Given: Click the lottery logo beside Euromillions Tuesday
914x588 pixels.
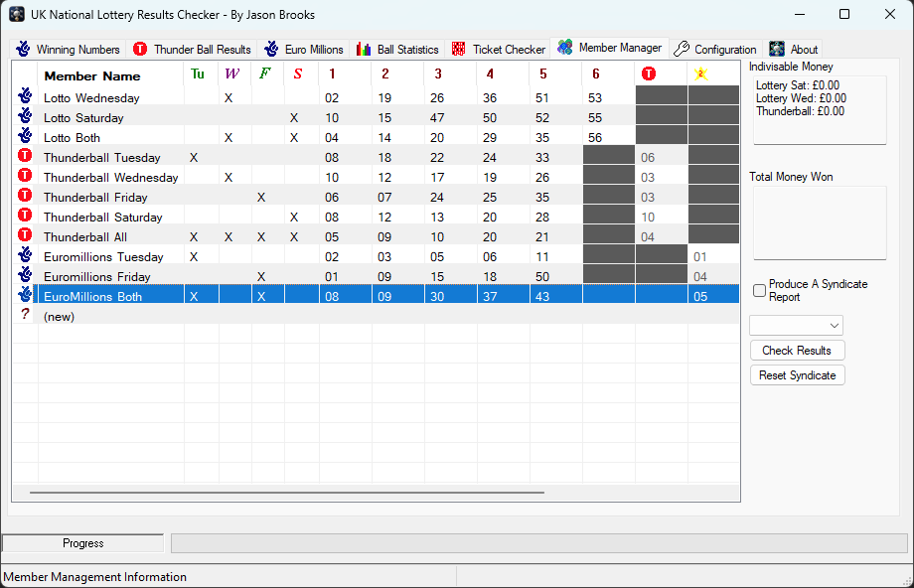Looking at the screenshot, I should click(x=25, y=254).
